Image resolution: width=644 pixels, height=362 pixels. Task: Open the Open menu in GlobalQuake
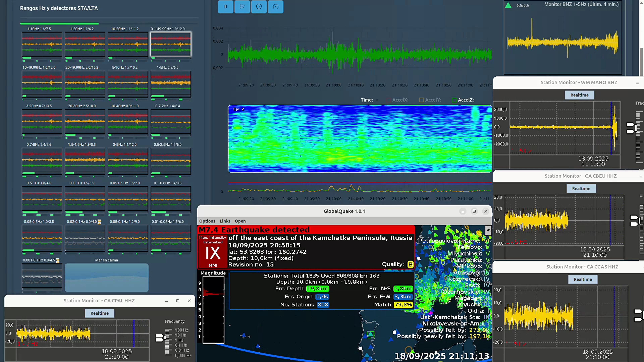[240, 221]
